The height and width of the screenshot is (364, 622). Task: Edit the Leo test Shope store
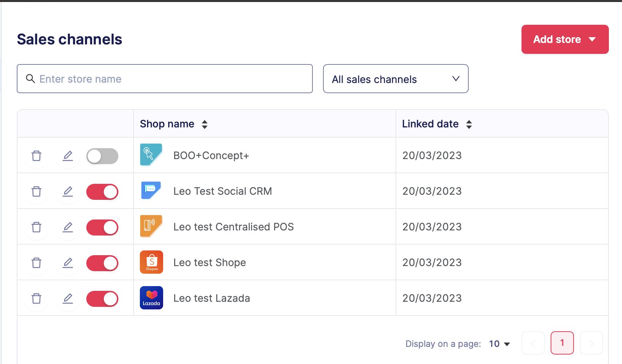68,263
